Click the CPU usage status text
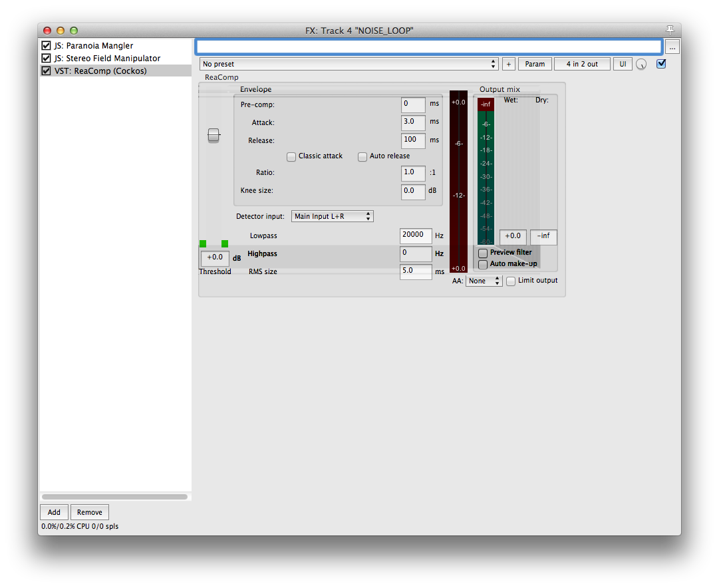 (x=80, y=526)
